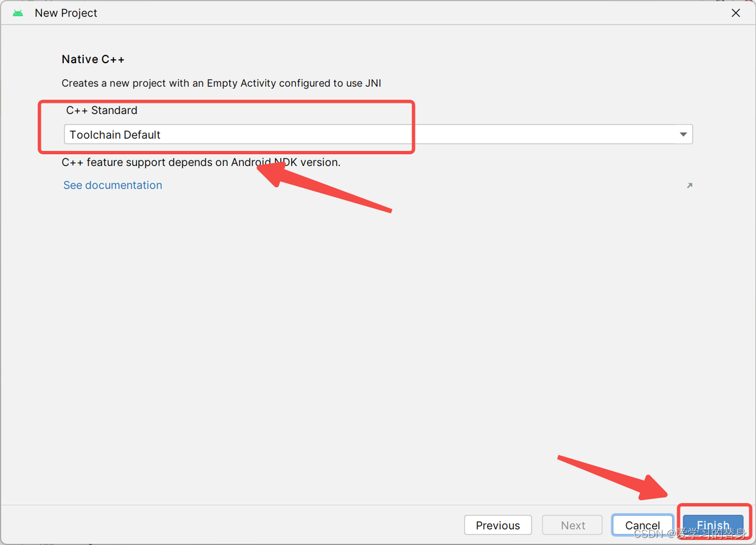Viewport: 756px width, 545px height.
Task: Open the See documentation link
Action: [113, 185]
